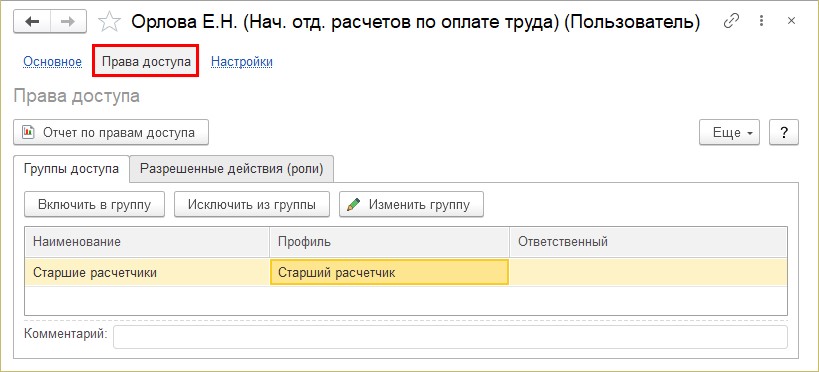Click the question mark help button

783,132
